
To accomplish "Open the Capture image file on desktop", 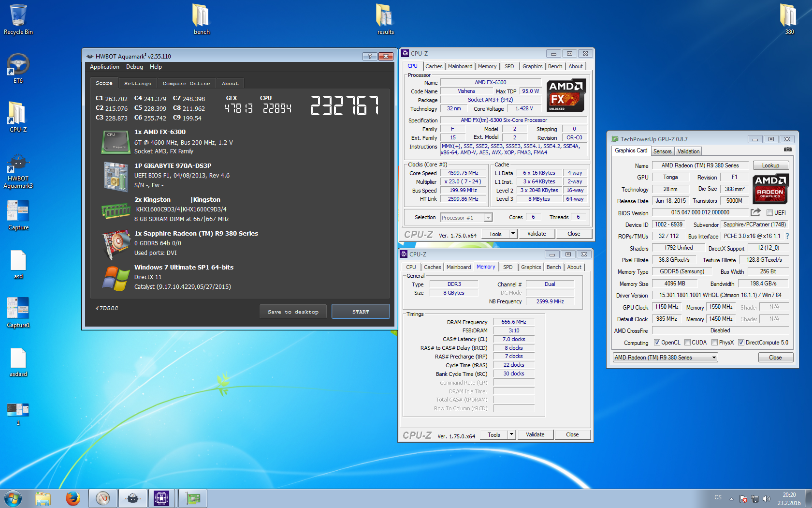I will (x=18, y=215).
